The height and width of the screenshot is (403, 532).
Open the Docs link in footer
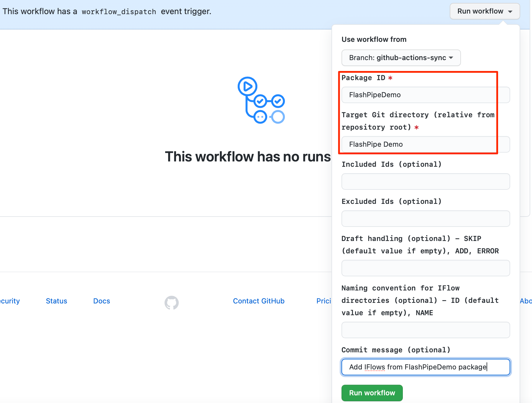(x=101, y=301)
